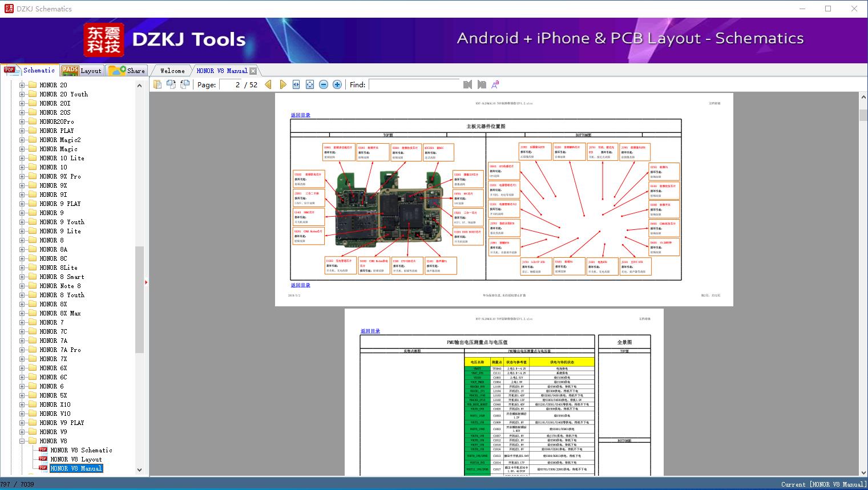Switch to the Welcome tab
The height and width of the screenshot is (490, 868).
click(172, 71)
